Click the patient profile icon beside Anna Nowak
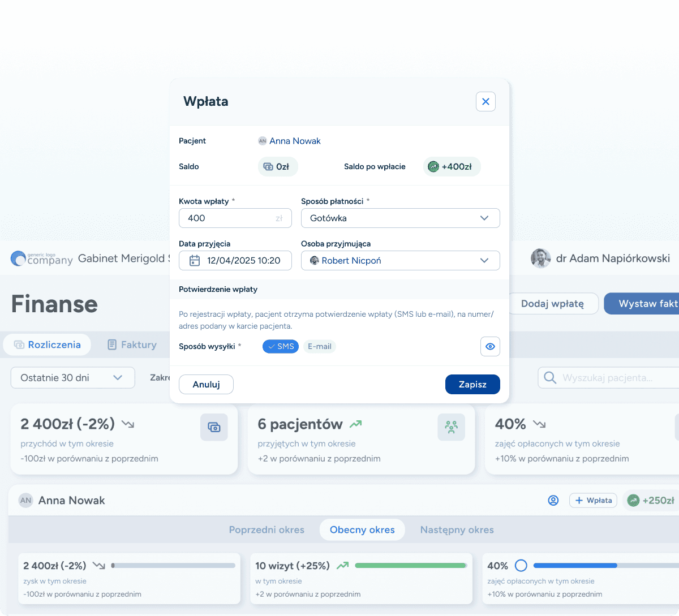This screenshot has width=679, height=616. coord(553,501)
